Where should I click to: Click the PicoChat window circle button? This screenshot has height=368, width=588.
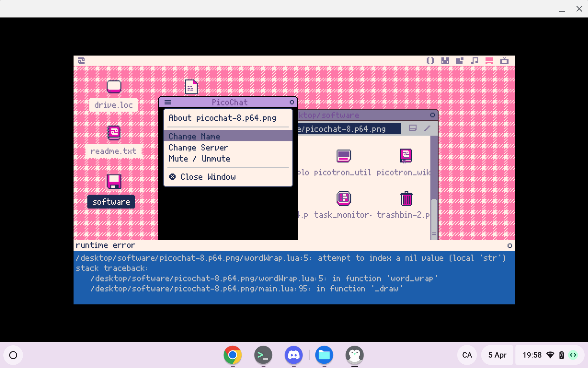click(292, 102)
